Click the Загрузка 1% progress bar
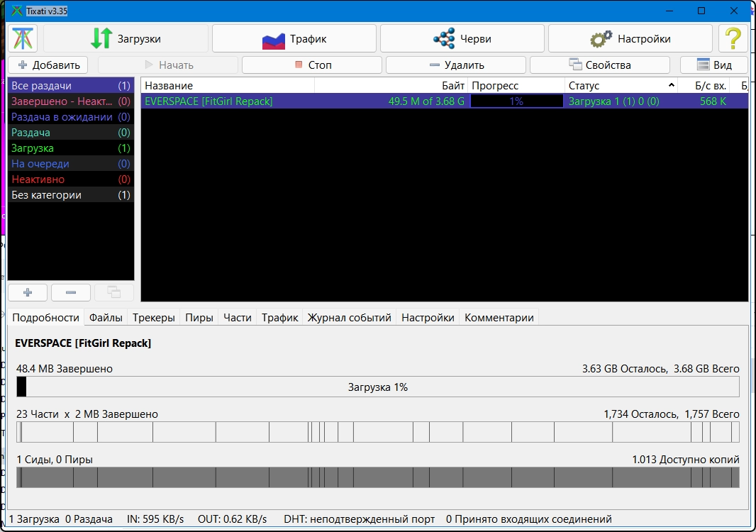Viewport: 756px width, 532px height. coord(377,387)
